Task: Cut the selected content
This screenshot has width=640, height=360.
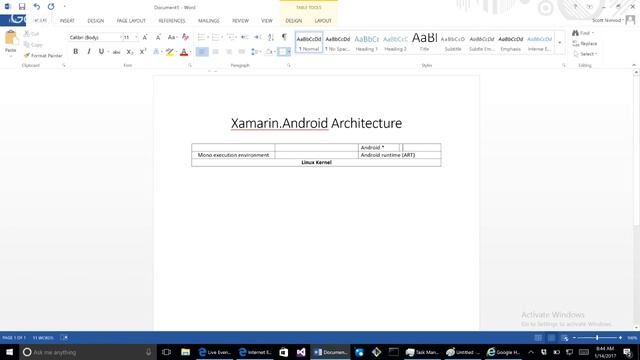Action: (x=31, y=34)
